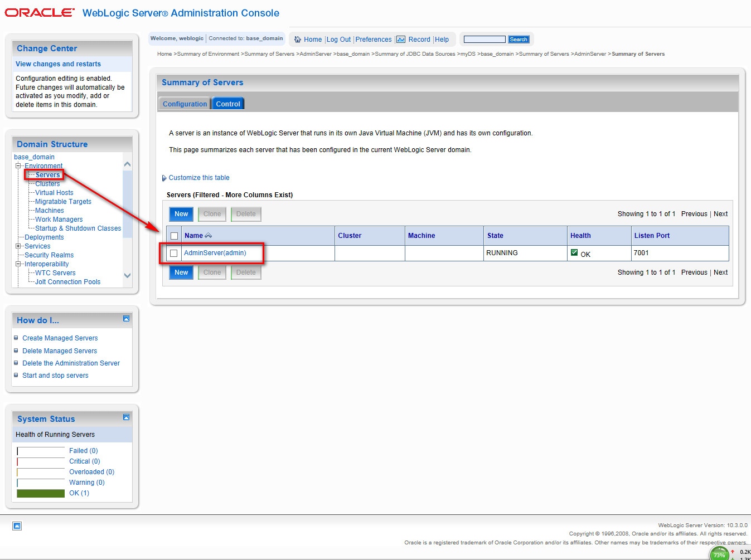Viewport: 751px width, 560px height.
Task: Switch to the Configuration tab
Action: (x=185, y=104)
